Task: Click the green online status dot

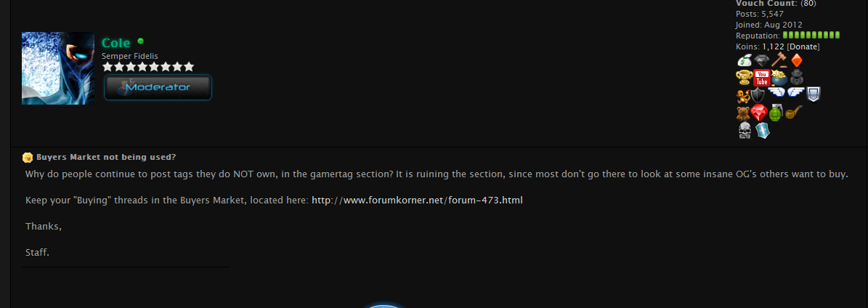Action: (141, 41)
